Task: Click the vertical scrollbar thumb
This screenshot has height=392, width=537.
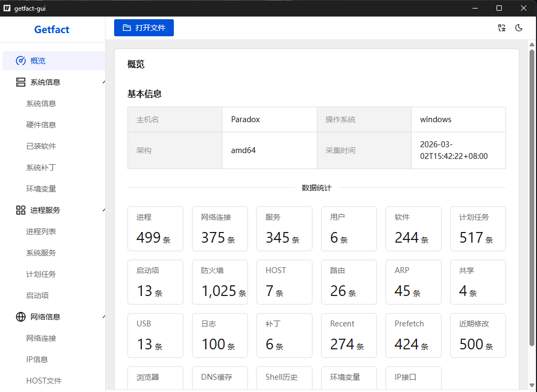Action: tap(532, 198)
